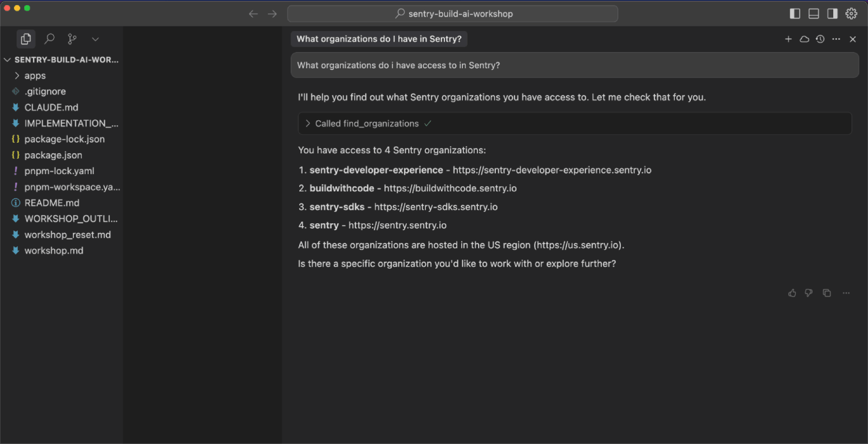Show more views chevron in activity bar
This screenshot has width=868, height=444.
pyautogui.click(x=95, y=39)
